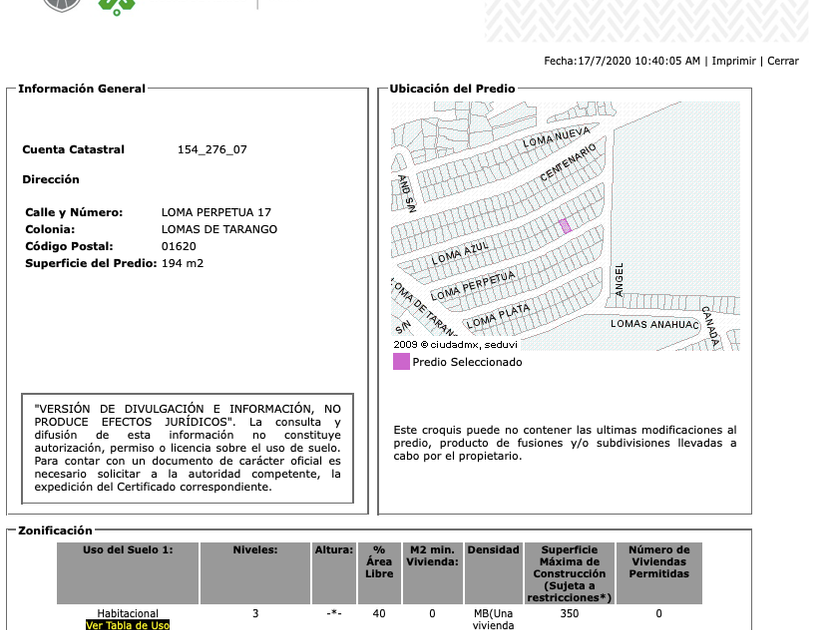The image size is (840, 630).
Task: Click 'LOMA PERPETUA' street label on map
Action: pos(473,286)
